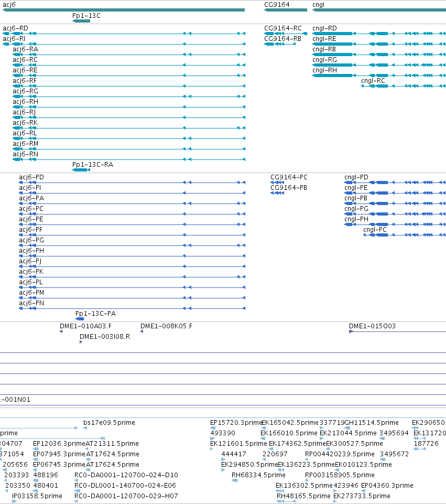Select the DME1-015O03 feature
This screenshot has height=504, width=446.
(x=373, y=326)
